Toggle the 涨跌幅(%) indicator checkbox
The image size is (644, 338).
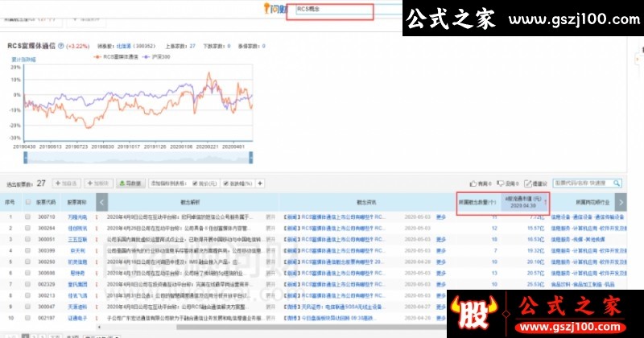225,183
